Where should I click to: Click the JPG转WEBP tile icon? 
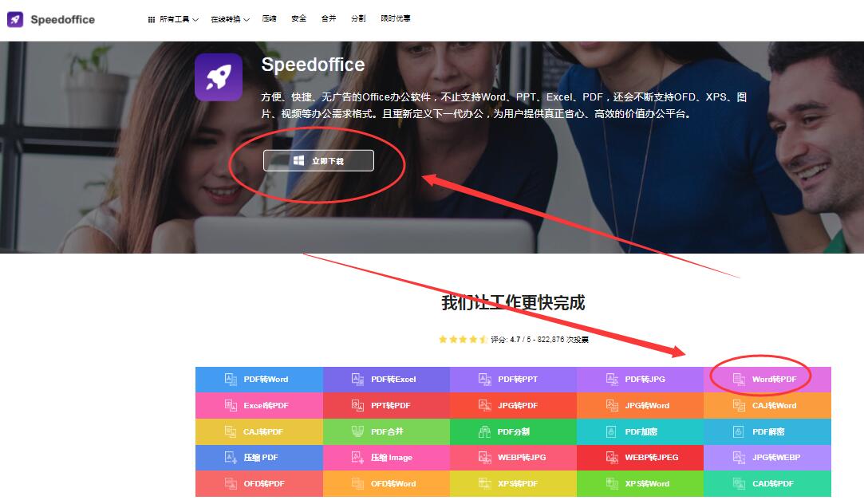click(x=739, y=457)
